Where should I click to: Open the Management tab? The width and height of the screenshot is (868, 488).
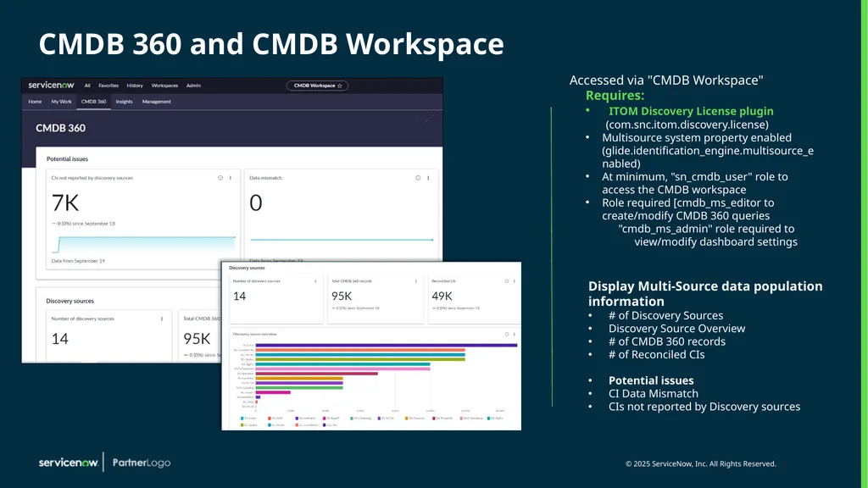coord(157,102)
